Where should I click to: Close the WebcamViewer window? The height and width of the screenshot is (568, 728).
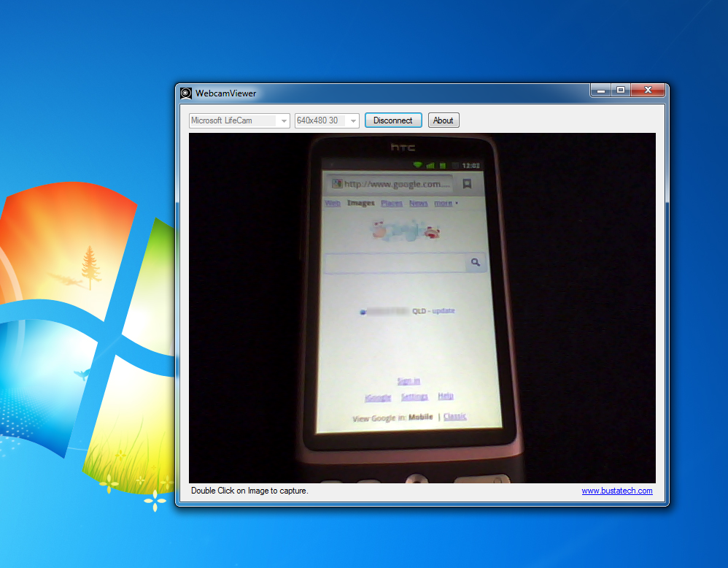(648, 91)
